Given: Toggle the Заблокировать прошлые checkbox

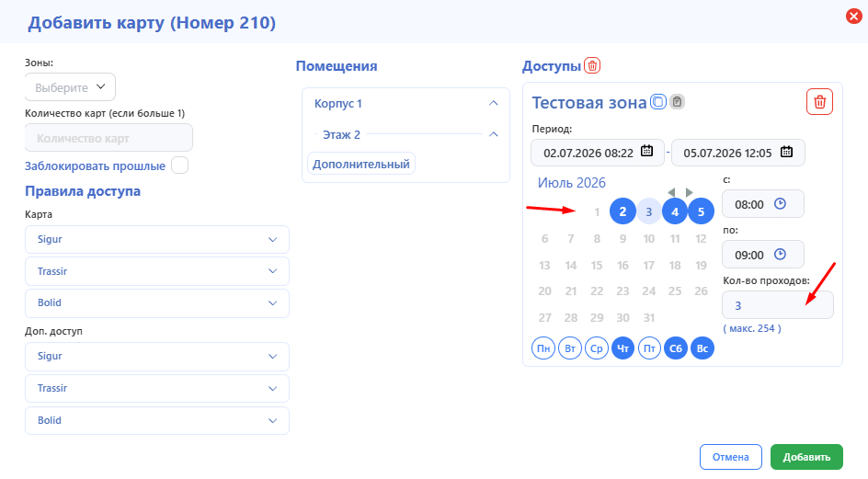Looking at the screenshot, I should click(x=179, y=165).
